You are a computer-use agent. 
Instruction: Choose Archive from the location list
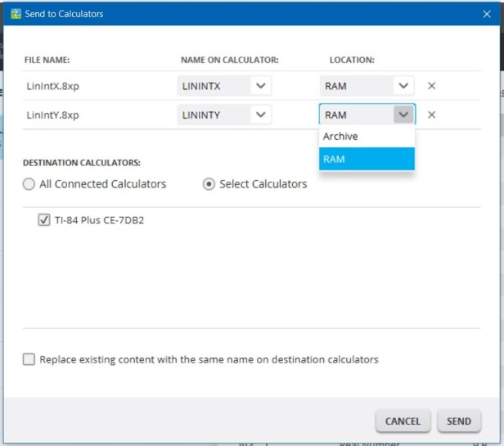(367, 137)
